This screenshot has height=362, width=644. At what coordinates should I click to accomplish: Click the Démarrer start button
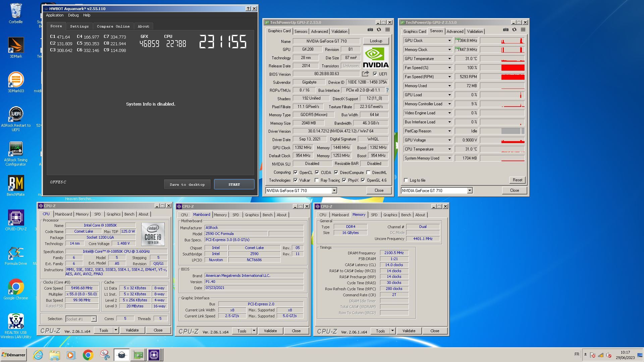click(x=13, y=355)
